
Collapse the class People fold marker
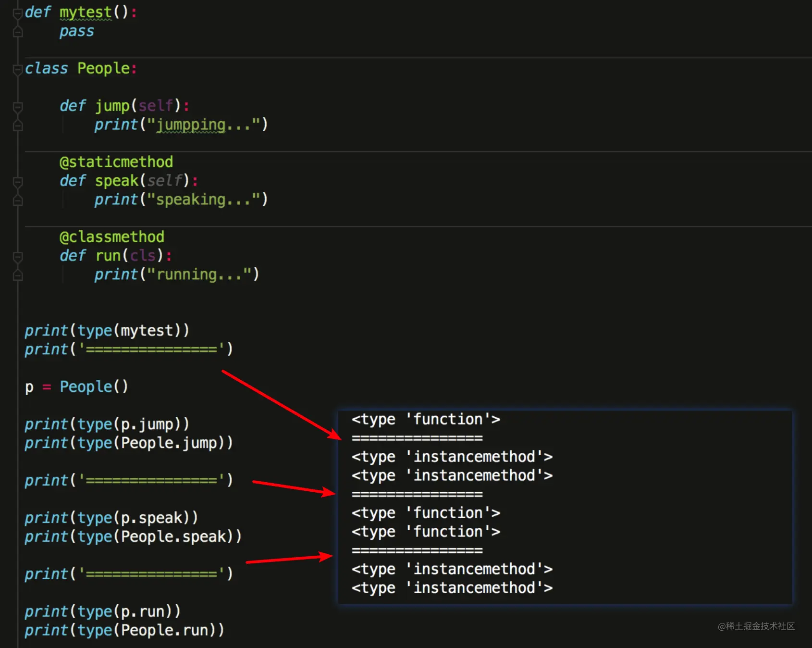18,70
